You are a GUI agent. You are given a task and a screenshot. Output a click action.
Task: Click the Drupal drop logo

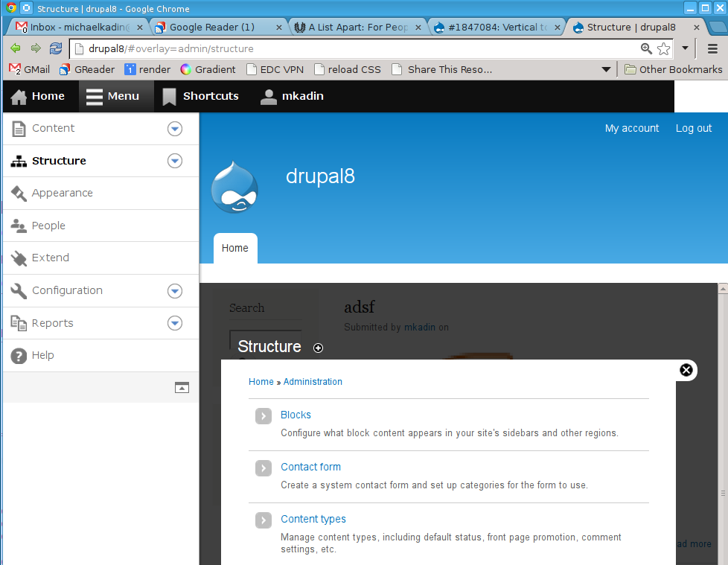tap(234, 187)
